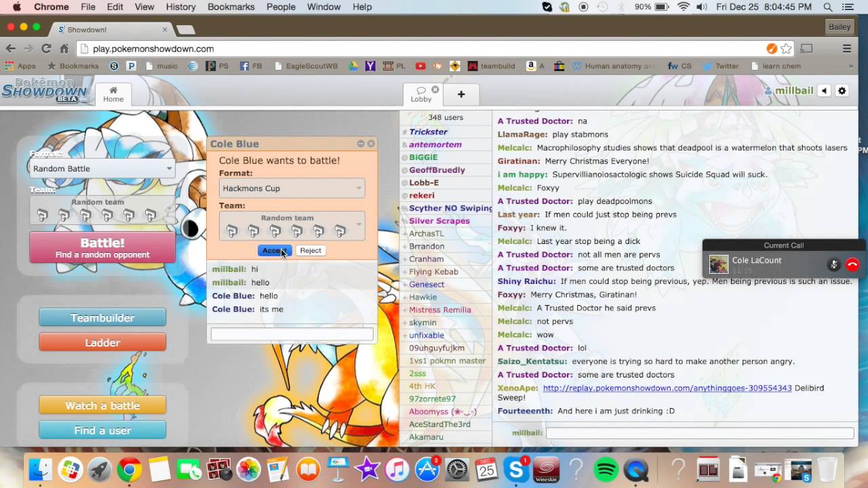Open Spotlight search in menu bar
The height and width of the screenshot is (488, 868).
[828, 7]
